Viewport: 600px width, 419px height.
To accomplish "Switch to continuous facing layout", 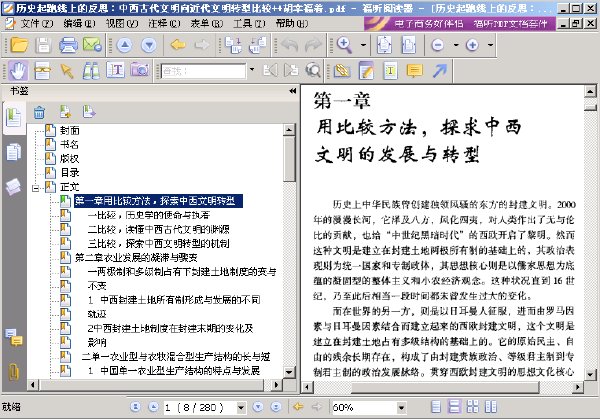I will [491, 407].
